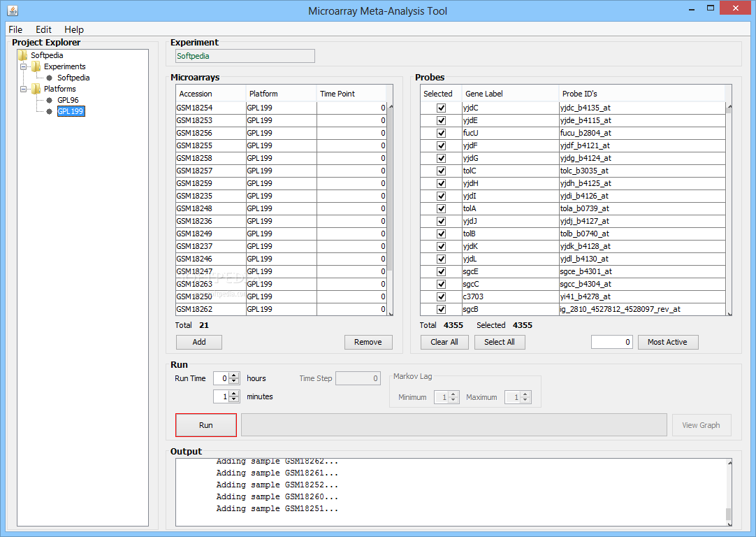Screen dimensions: 756x537
Task: Click the Output panel scrollbar thumb
Action: click(x=729, y=514)
